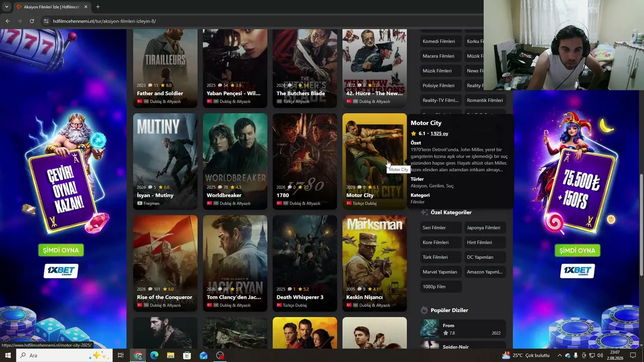Click the microphone tray icon

coord(576,355)
